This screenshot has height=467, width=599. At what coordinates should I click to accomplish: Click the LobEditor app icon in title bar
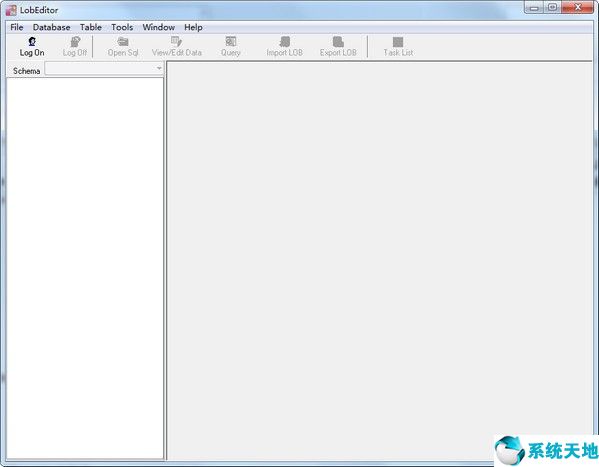pos(11,10)
